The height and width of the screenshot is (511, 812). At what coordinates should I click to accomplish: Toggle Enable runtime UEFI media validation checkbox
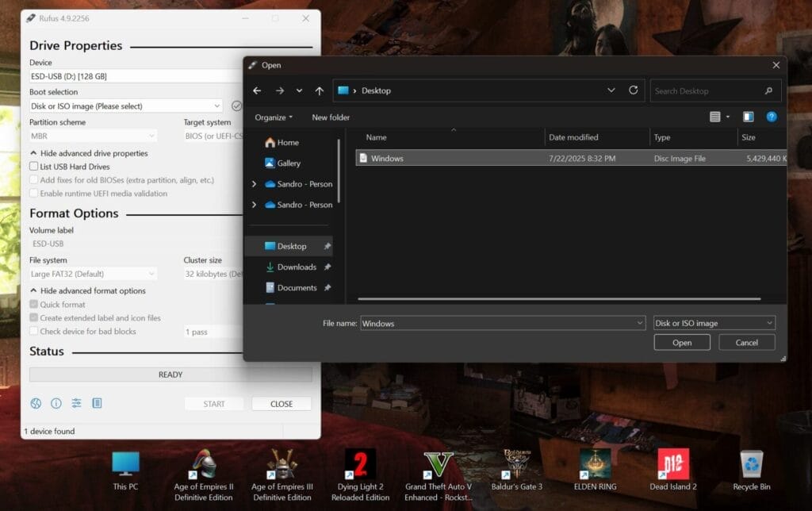click(33, 194)
